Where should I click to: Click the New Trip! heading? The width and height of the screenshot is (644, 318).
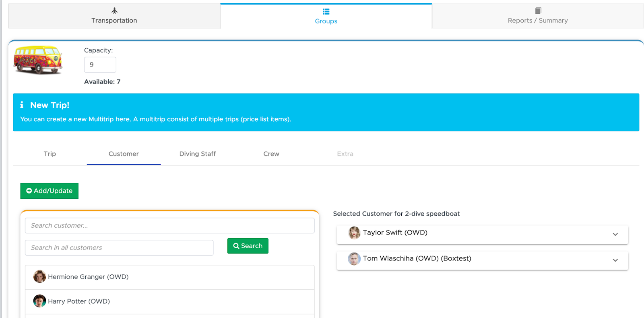coord(50,105)
